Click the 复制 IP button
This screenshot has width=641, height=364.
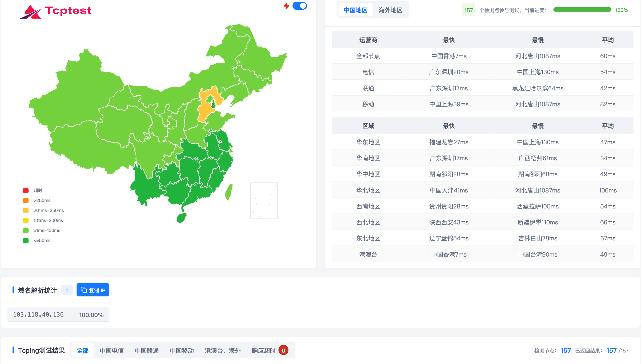[93, 290]
